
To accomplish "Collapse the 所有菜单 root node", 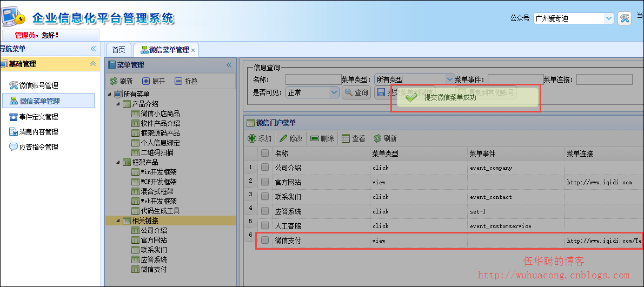I will (x=110, y=94).
